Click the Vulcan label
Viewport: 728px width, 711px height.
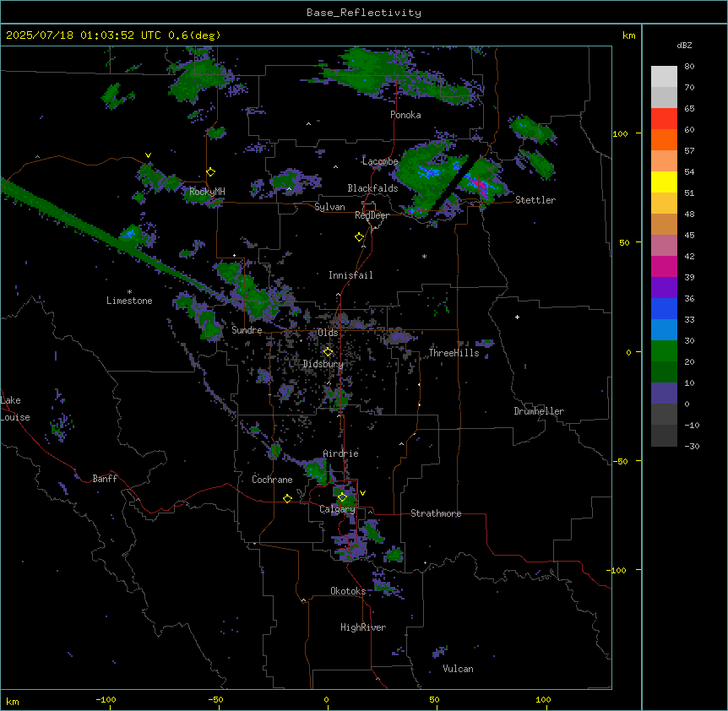459,669
